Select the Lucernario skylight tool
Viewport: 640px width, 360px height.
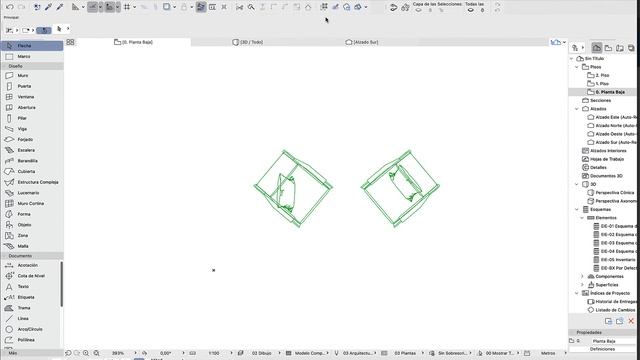[x=32, y=193]
